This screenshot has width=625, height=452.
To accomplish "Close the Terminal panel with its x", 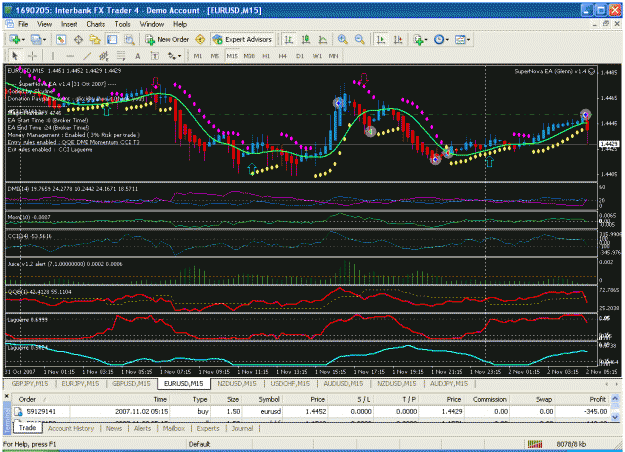I will click(6, 396).
